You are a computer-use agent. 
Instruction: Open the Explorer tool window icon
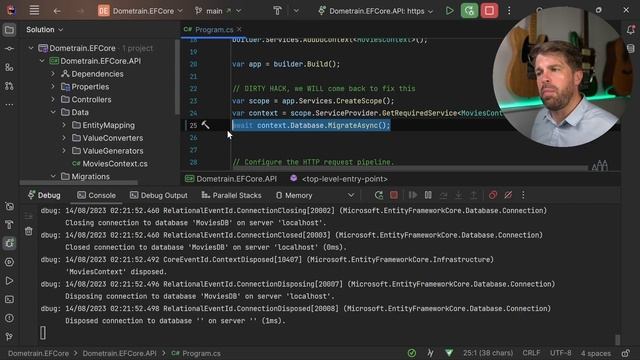click(9, 30)
